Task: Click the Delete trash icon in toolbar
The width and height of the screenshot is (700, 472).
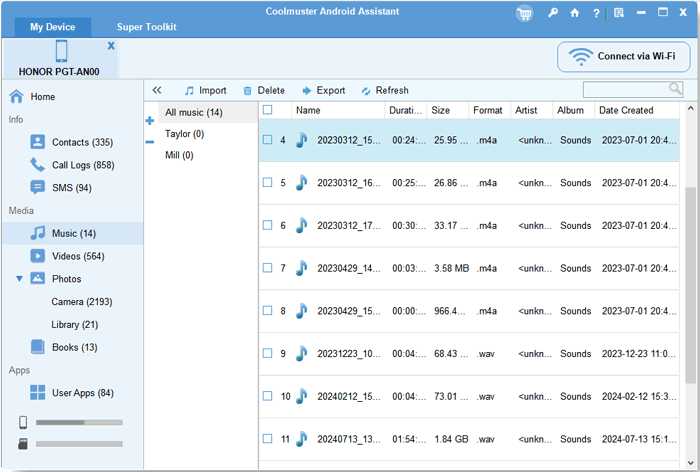Action: coord(247,90)
